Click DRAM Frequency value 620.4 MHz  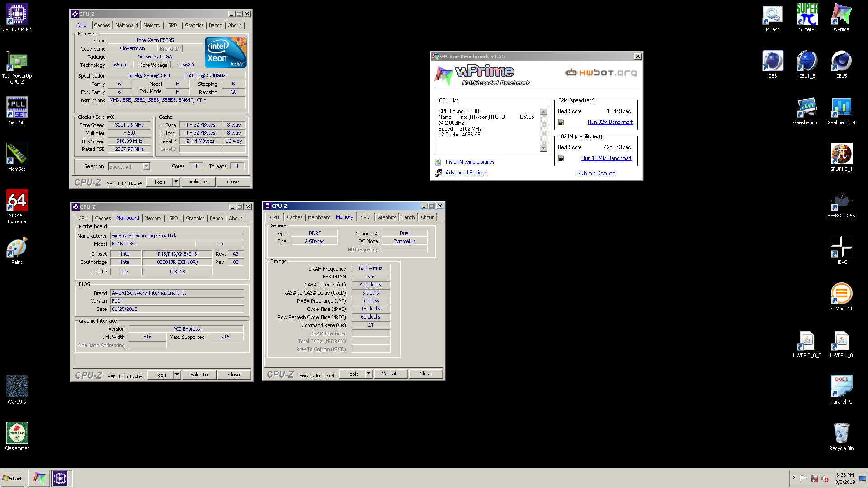pyautogui.click(x=371, y=268)
